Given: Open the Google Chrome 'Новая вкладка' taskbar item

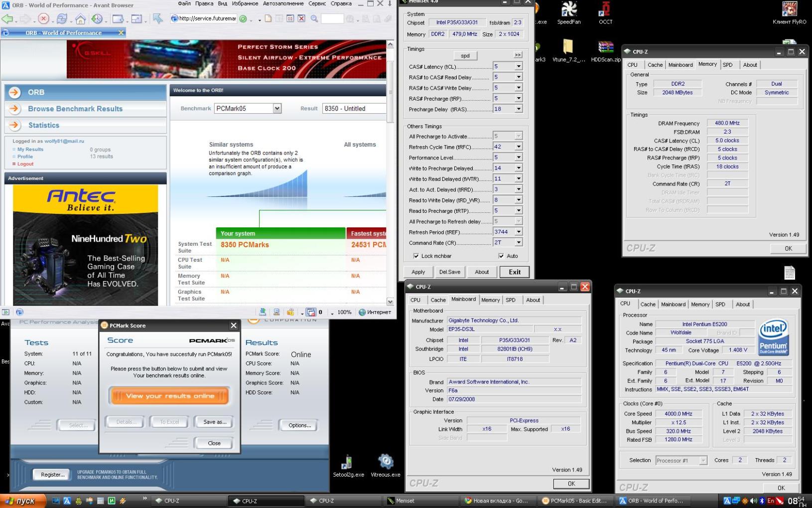Looking at the screenshot, I should (x=498, y=501).
